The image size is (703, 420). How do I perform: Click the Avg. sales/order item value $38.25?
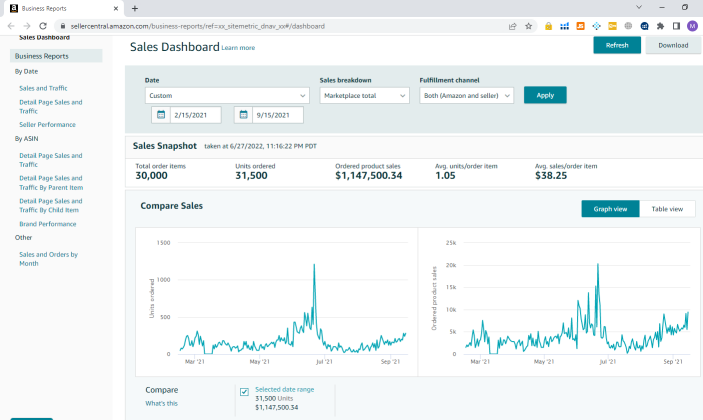tap(551, 176)
